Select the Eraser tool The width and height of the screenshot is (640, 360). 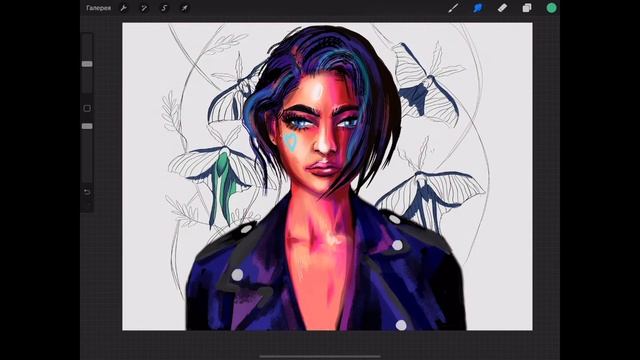tap(502, 8)
